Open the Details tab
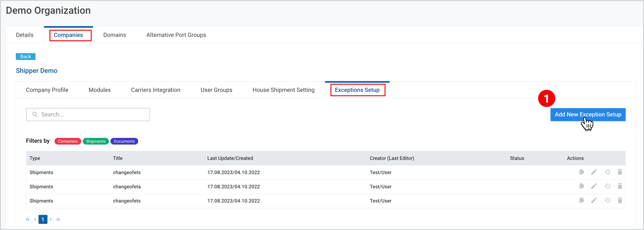Viewport: 644px width, 230px height. pyautogui.click(x=25, y=35)
